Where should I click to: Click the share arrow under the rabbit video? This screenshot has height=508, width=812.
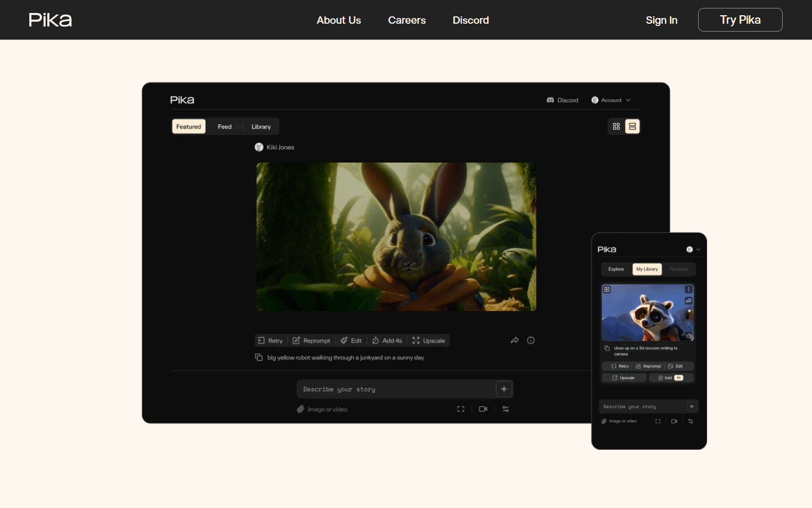514,340
